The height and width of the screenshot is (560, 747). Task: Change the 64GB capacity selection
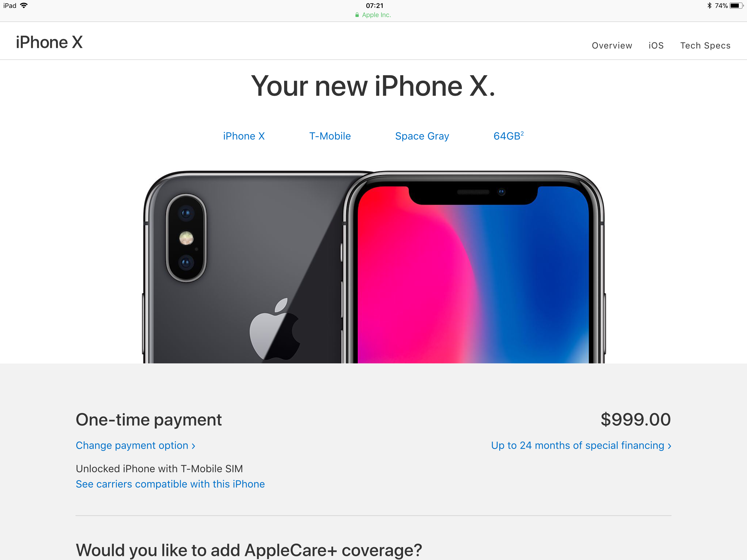click(509, 136)
